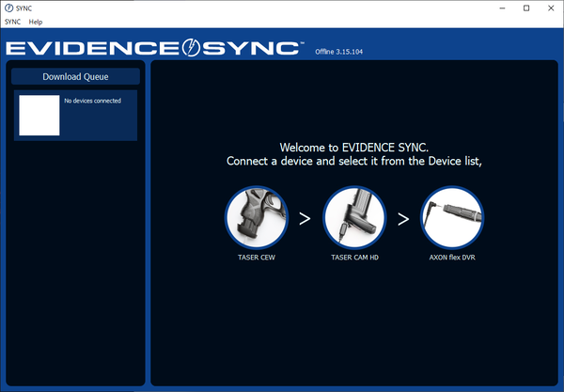This screenshot has width=564, height=392.
Task: Click the Download Queue button
Action: pos(75,76)
